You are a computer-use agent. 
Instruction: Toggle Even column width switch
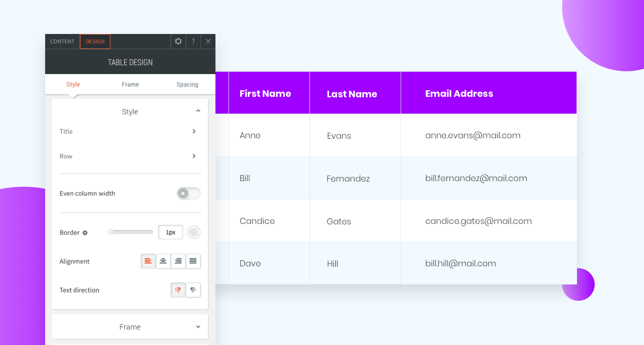(188, 193)
